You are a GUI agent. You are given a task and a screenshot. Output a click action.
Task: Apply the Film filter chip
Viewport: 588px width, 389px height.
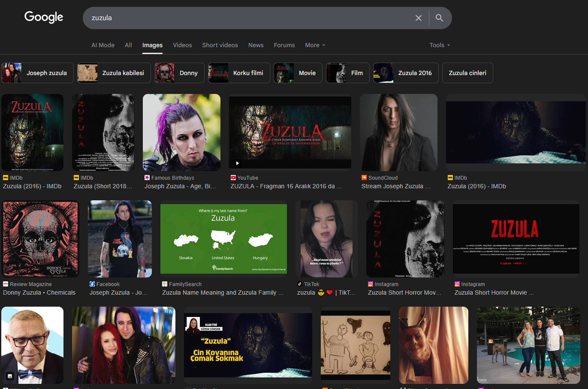(348, 73)
